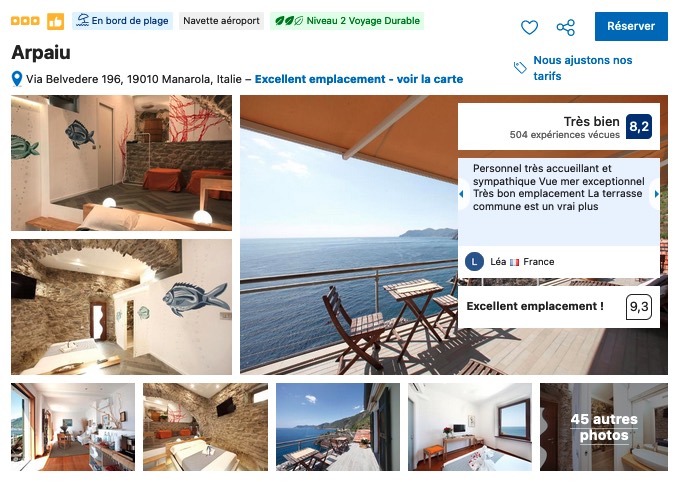Click the green leaves sustainability icon

tap(289, 20)
